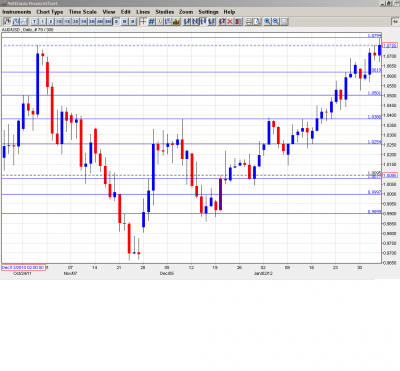Screen dimensions: 400x371
Task: Click the AUD/USD Daily chart title text
Action: click(28, 30)
